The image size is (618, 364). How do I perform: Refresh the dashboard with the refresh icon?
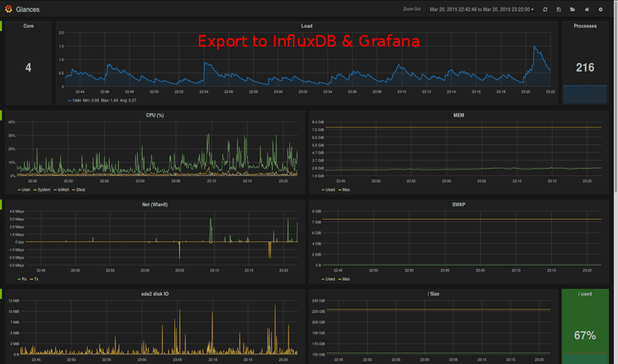[x=545, y=9]
